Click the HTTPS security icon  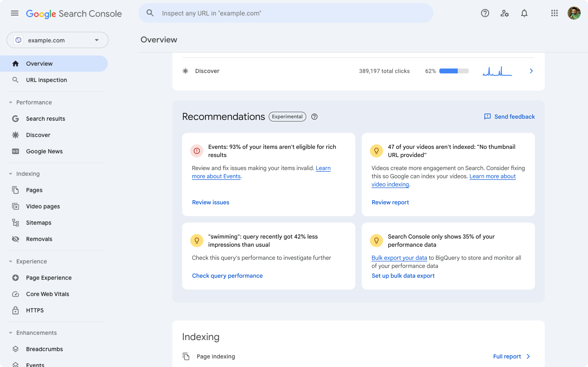click(x=15, y=310)
